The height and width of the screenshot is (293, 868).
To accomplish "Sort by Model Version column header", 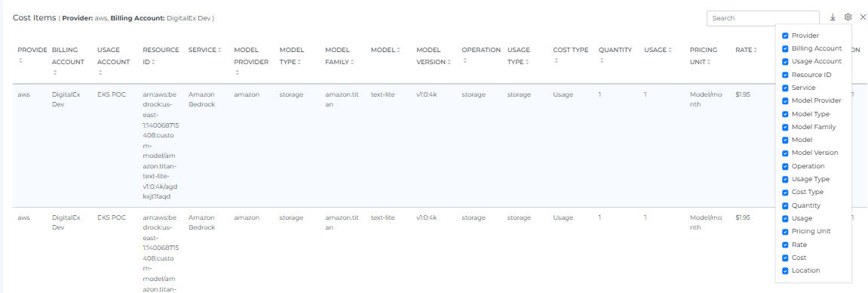I will coord(433,55).
